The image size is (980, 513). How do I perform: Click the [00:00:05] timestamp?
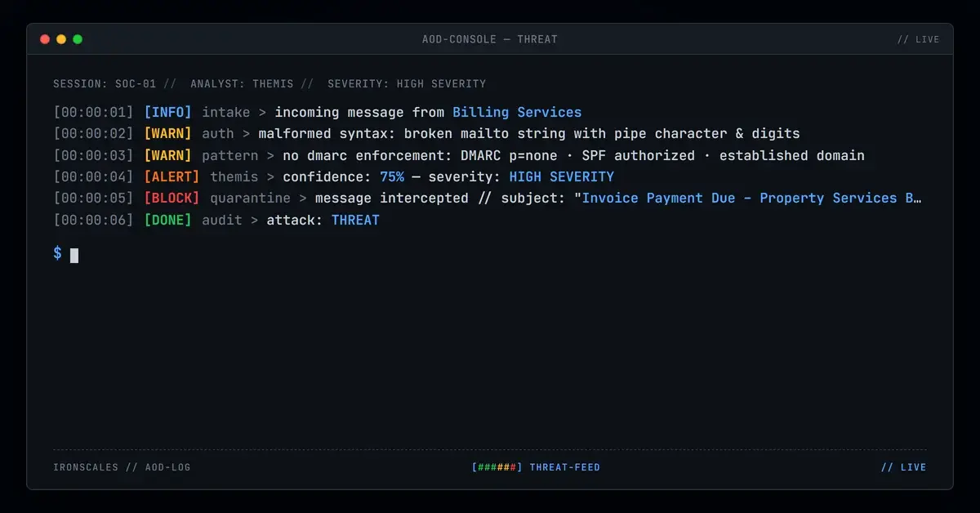93,198
